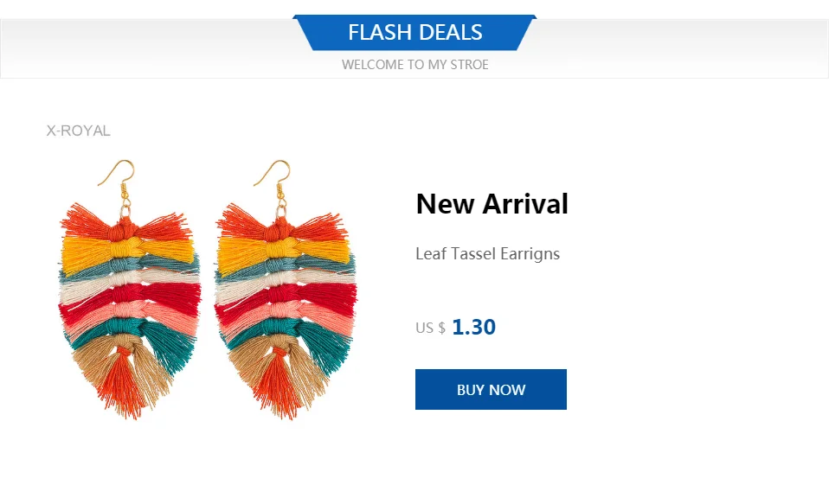Select the WELCOME TO MY STROE subtitle

pos(415,65)
